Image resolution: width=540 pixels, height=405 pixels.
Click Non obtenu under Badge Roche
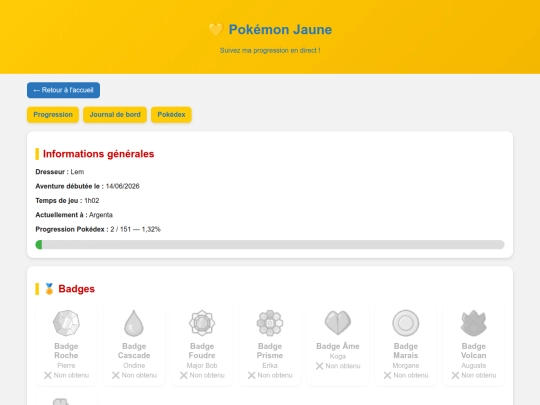[x=71, y=375]
